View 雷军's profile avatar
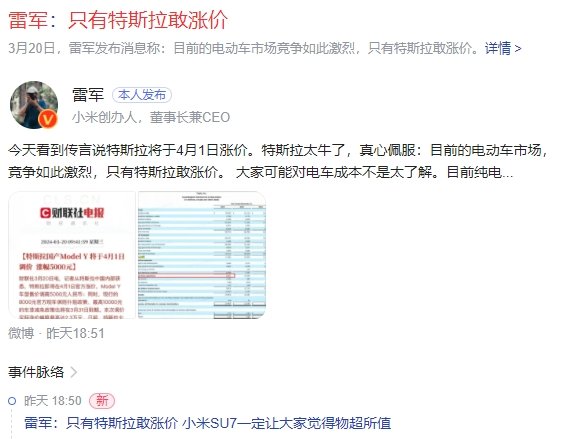Viewport: 565px width, 439px height. [34, 105]
